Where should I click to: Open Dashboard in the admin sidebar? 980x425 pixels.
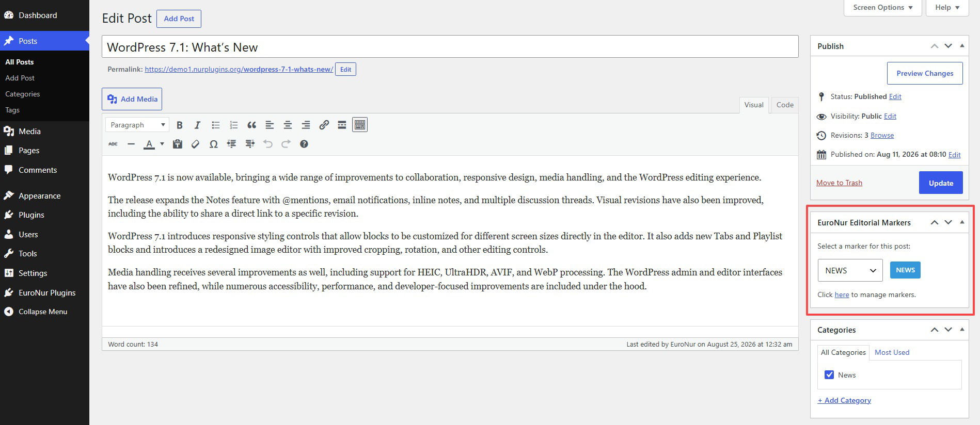click(x=44, y=15)
